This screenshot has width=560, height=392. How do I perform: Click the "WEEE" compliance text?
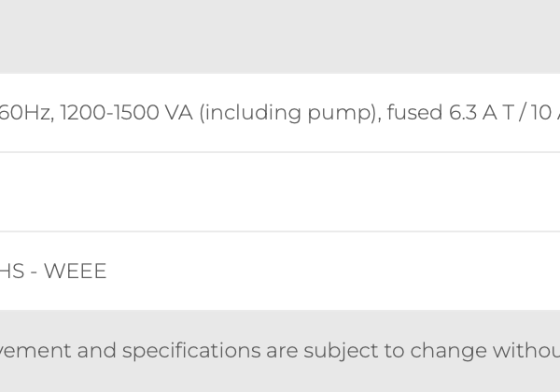(x=75, y=271)
